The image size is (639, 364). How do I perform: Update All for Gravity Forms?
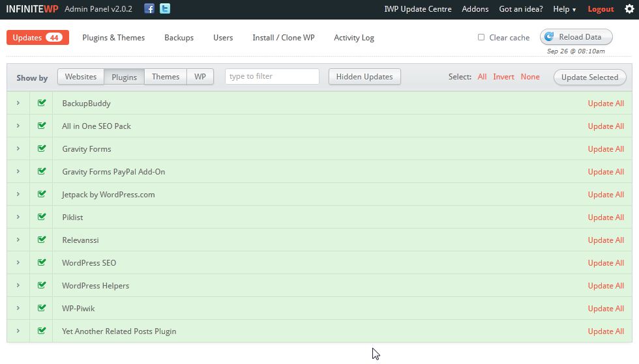click(x=606, y=149)
